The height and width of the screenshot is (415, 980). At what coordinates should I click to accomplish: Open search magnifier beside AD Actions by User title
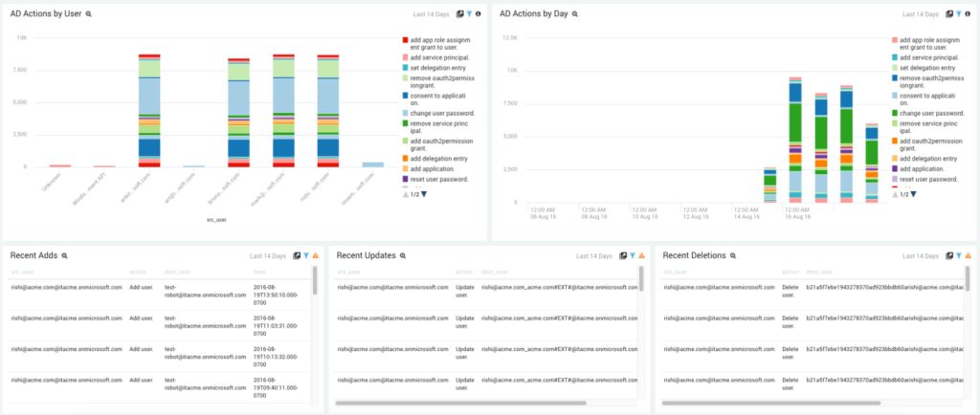89,13
